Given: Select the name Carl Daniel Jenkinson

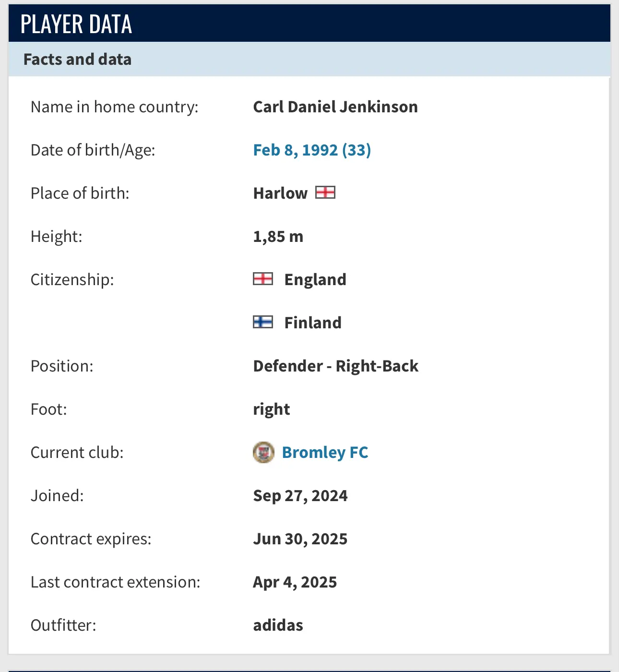Looking at the screenshot, I should tap(335, 107).
